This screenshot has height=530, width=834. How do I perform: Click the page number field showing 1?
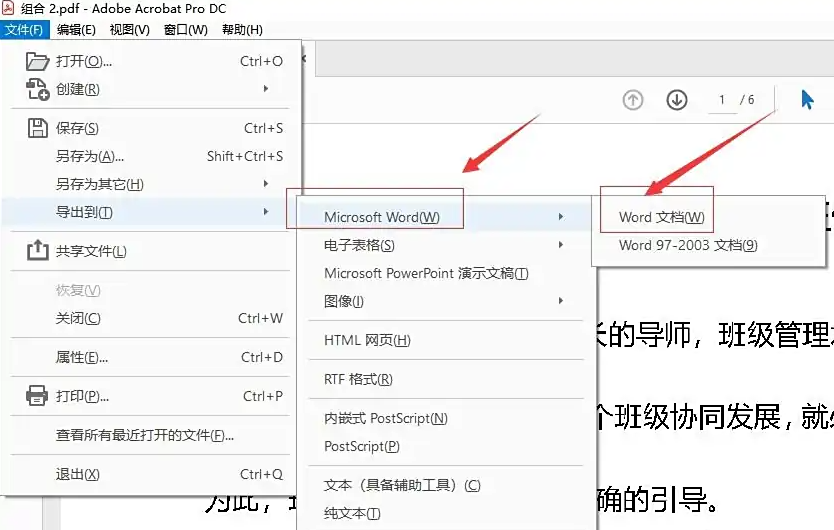[722, 100]
